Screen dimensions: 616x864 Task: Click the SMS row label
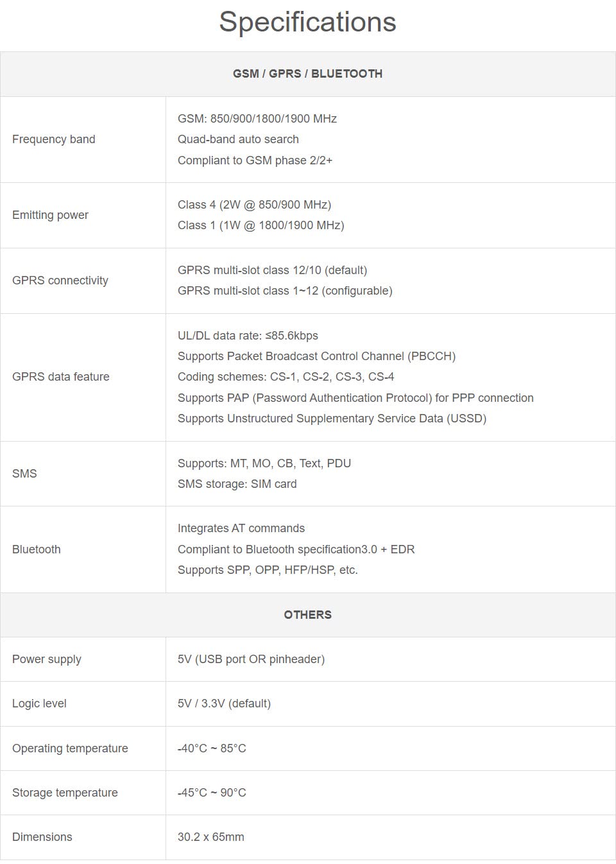click(x=24, y=474)
